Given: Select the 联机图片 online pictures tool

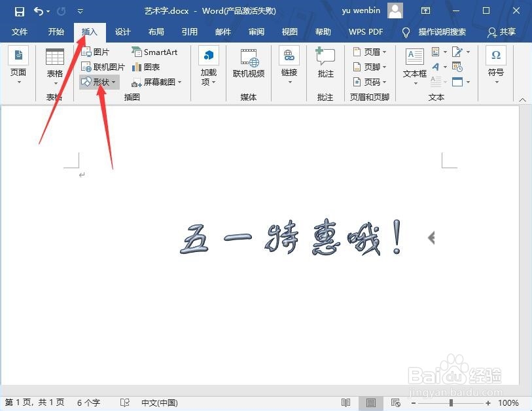Looking at the screenshot, I should (103, 67).
